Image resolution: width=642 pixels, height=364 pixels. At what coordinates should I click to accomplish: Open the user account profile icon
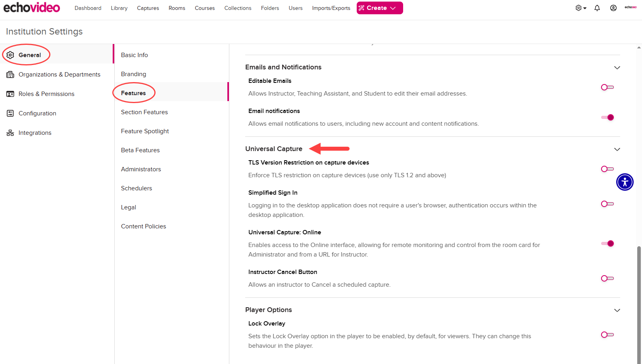(x=613, y=8)
